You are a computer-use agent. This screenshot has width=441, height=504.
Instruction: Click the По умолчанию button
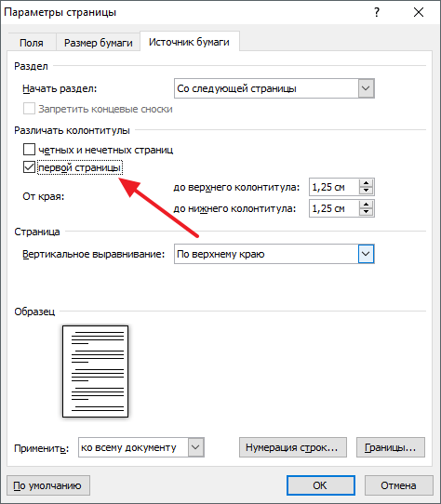48,485
